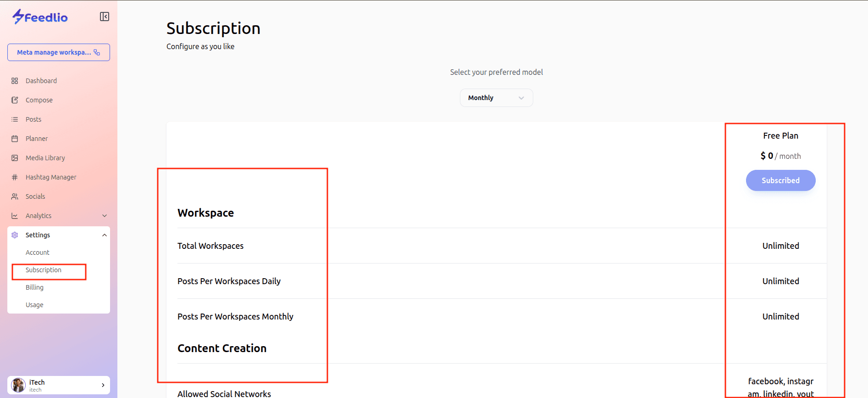Screen dimensions: 868x398
Task: Click the Media Library image icon
Action: pos(15,158)
